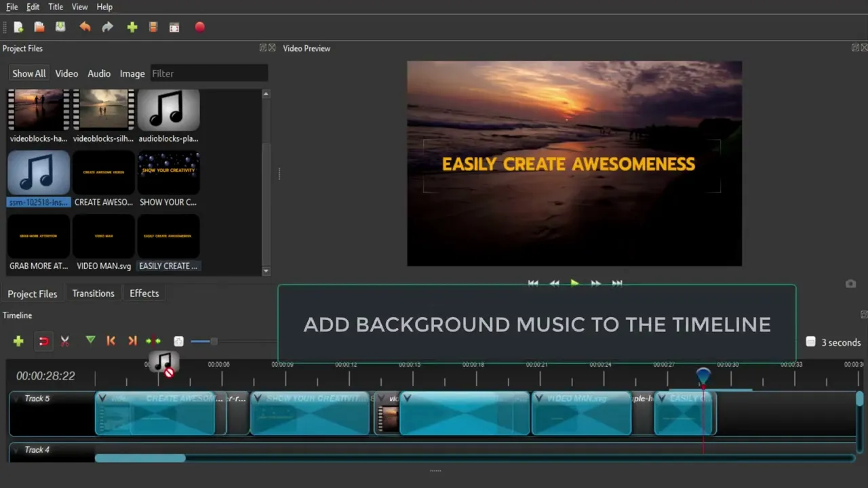Viewport: 868px width, 488px height.
Task: Open the Title menu
Action: [x=56, y=7]
